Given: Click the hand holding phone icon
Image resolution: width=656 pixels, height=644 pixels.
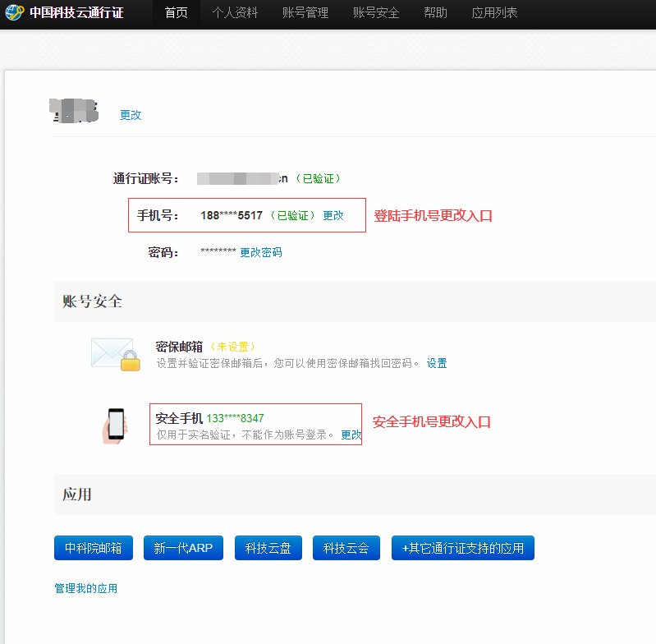Looking at the screenshot, I should 116,425.
